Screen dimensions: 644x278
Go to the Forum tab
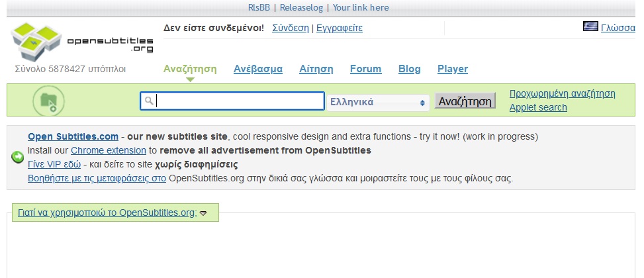(365, 69)
